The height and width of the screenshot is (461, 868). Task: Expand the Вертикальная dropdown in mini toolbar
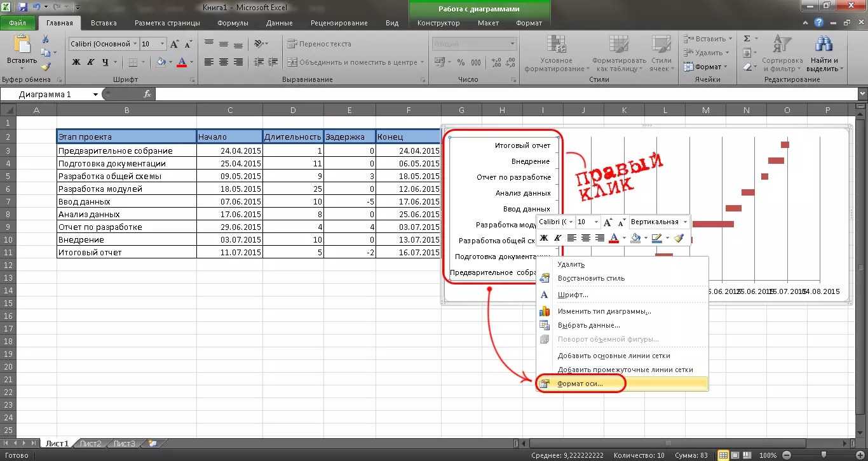click(684, 222)
